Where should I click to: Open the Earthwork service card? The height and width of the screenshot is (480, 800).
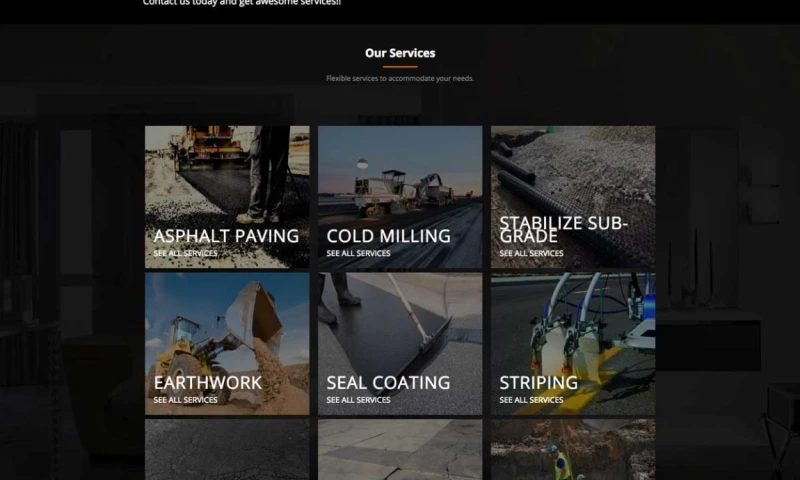coord(227,344)
